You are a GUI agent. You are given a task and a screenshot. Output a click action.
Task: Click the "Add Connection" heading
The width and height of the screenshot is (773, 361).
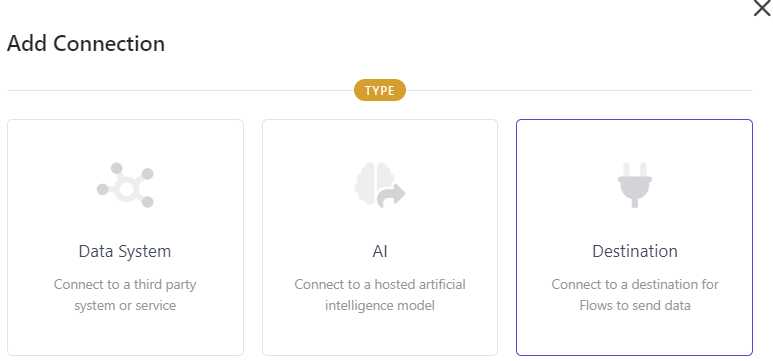pyautogui.click(x=86, y=43)
